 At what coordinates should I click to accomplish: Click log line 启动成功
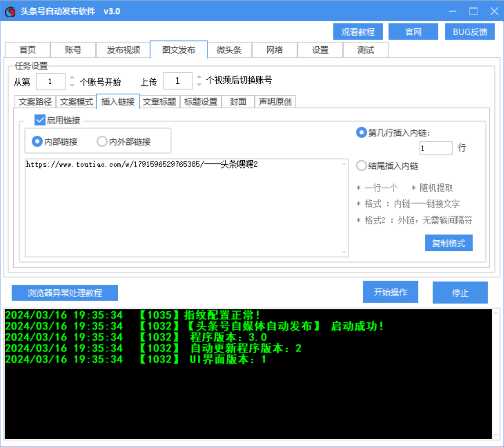point(195,326)
